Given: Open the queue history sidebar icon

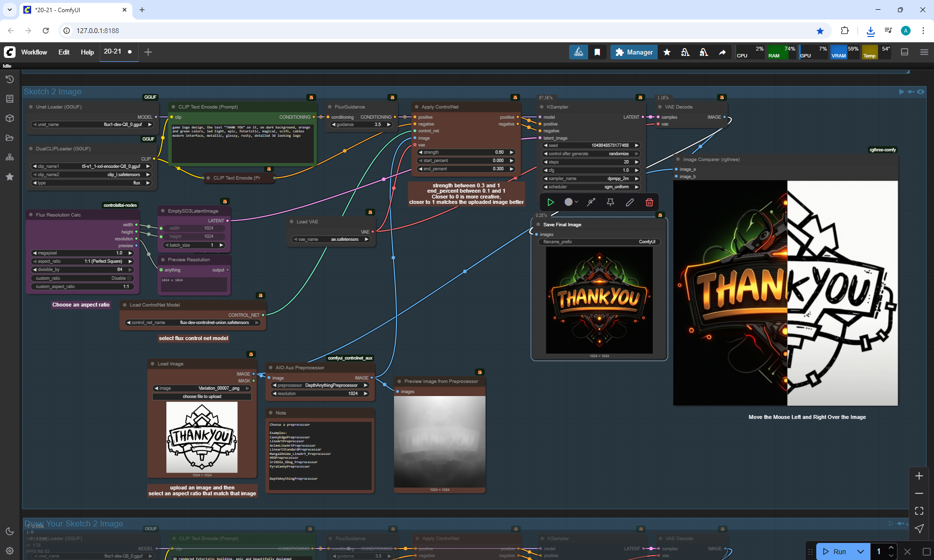Looking at the screenshot, I should [10, 79].
